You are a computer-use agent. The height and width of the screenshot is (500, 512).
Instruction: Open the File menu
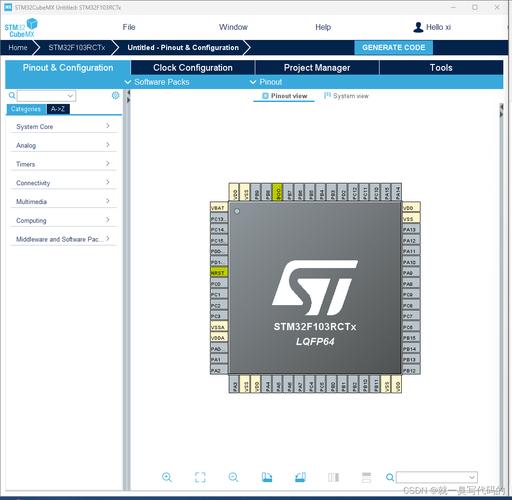(129, 27)
